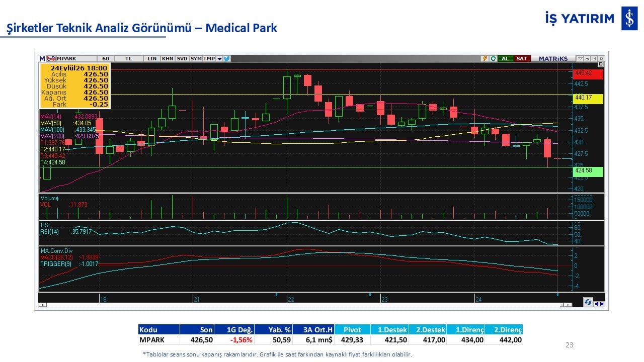This screenshot has width=644, height=362.
Task: Click the green C refresh icon
Action: (493, 58)
